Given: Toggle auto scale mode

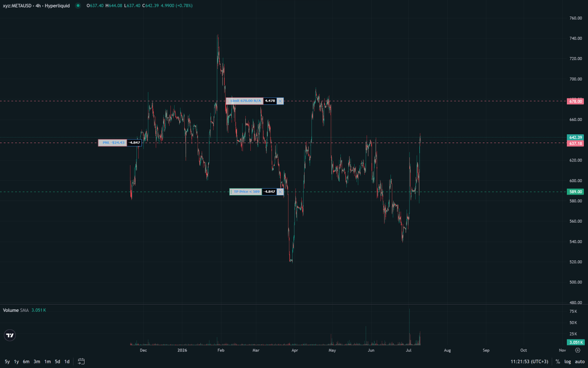Looking at the screenshot, I should coord(580,362).
